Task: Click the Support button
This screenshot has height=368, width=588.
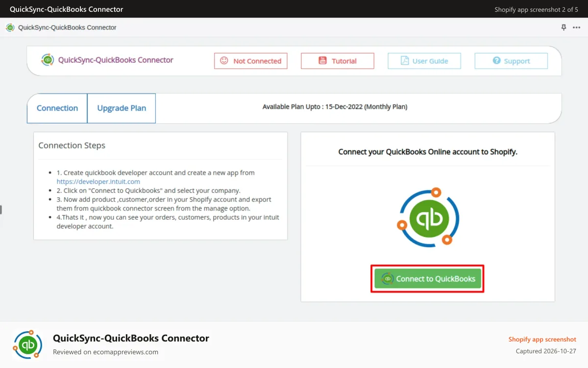Action: (x=511, y=61)
